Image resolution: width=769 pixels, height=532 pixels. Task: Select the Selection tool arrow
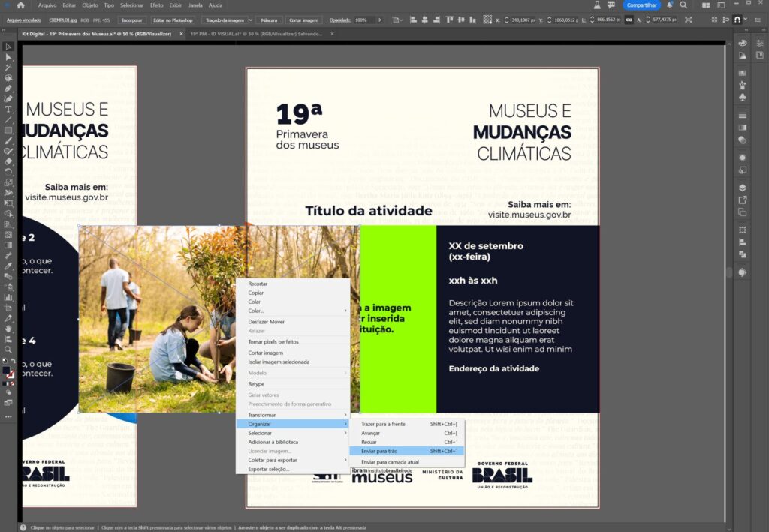8,47
